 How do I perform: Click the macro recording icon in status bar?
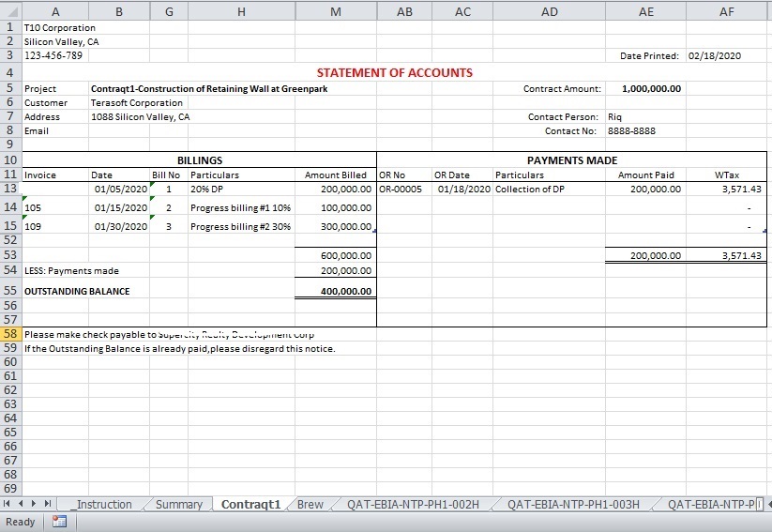tap(59, 522)
